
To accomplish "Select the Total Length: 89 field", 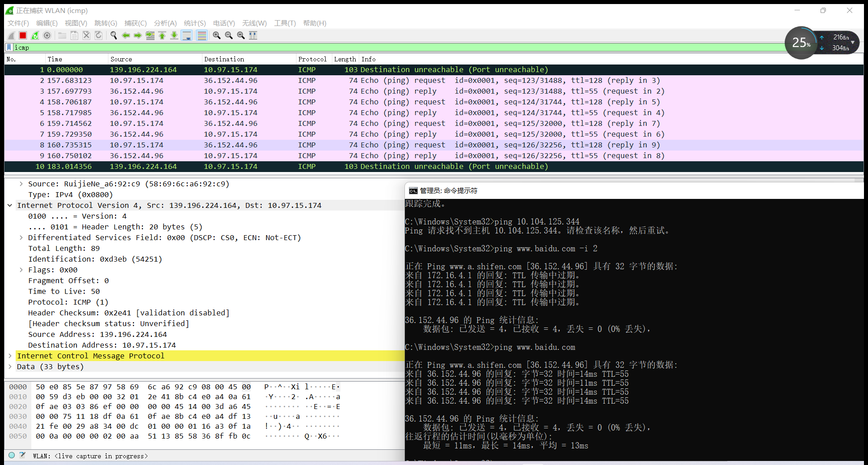I will click(x=64, y=248).
